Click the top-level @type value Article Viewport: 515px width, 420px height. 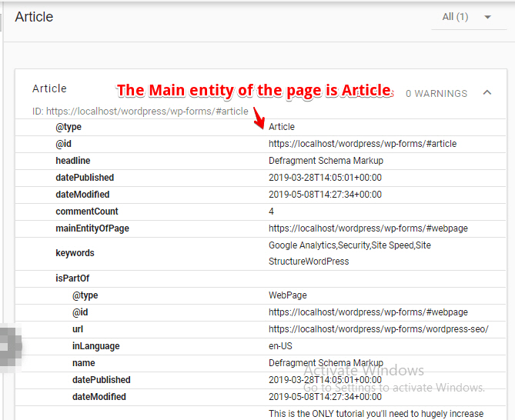click(282, 127)
